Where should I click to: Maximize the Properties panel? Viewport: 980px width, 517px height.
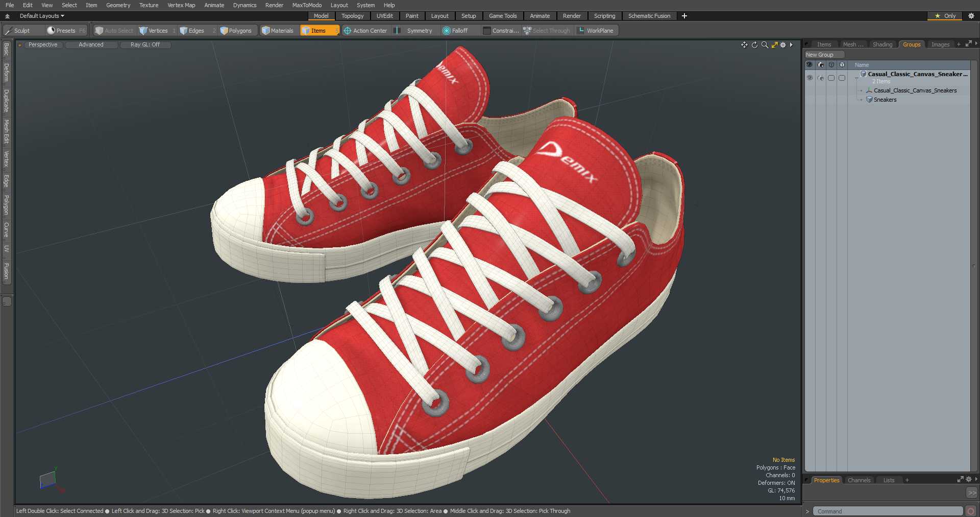(960, 479)
